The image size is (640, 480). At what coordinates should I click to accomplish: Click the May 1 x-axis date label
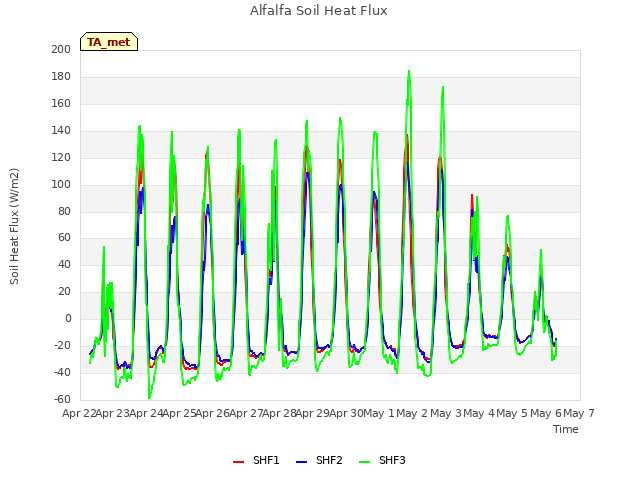pyautogui.click(x=379, y=413)
